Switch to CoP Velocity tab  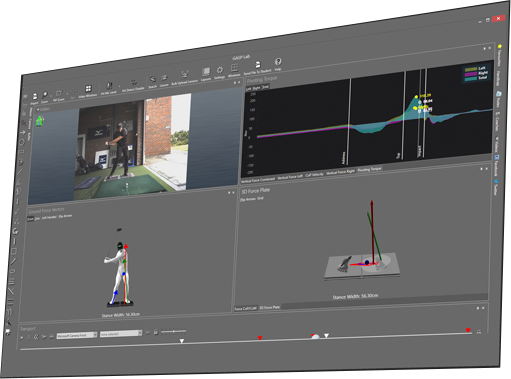(314, 175)
